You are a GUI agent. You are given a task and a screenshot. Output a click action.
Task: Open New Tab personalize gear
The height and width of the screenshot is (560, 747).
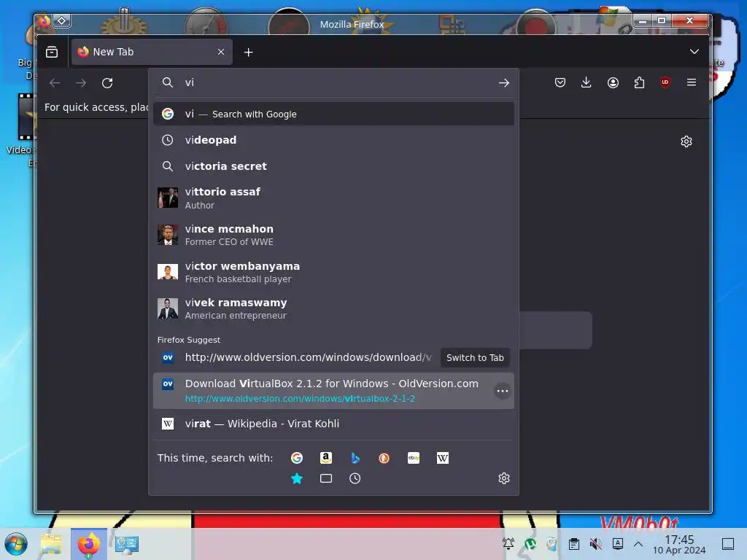point(686,141)
